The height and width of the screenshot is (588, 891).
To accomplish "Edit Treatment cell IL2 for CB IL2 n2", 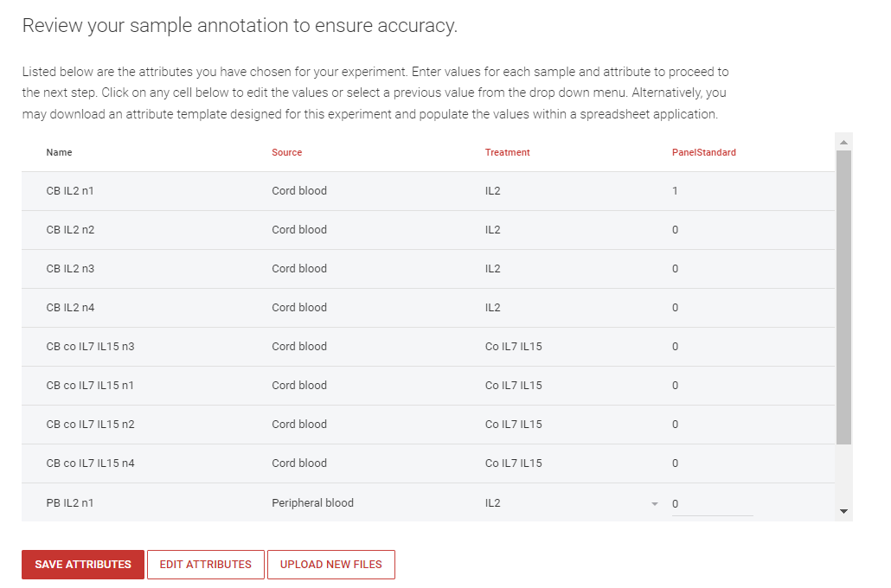I will [493, 229].
